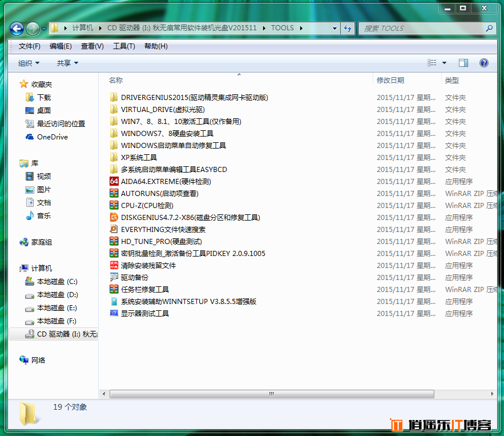The image size is (504, 436).
Task: Select the 网络 icon
Action: pyautogui.click(x=24, y=360)
